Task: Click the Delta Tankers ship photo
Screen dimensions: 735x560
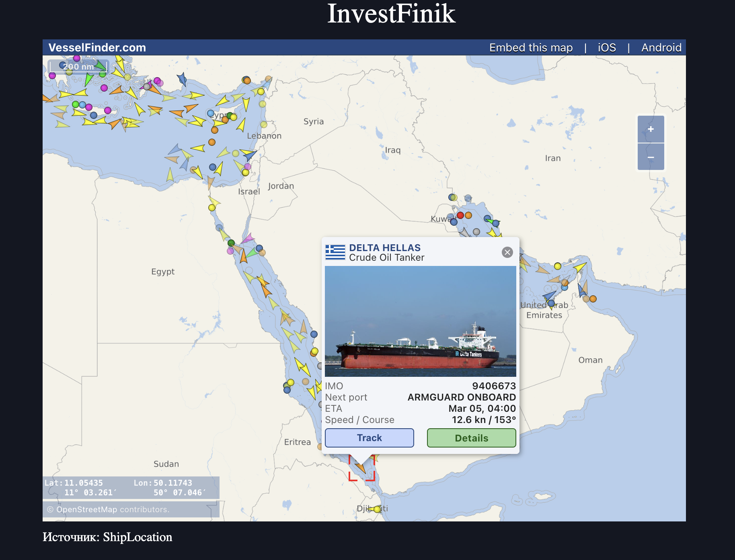Action: tap(420, 321)
